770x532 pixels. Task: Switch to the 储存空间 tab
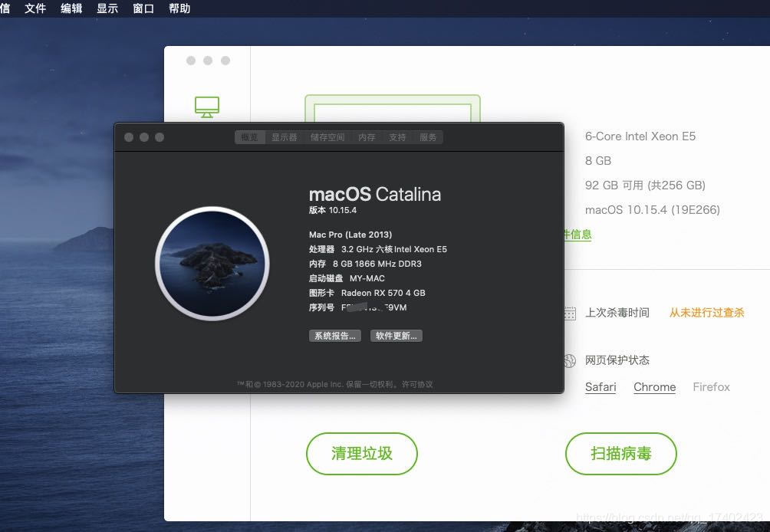click(327, 137)
